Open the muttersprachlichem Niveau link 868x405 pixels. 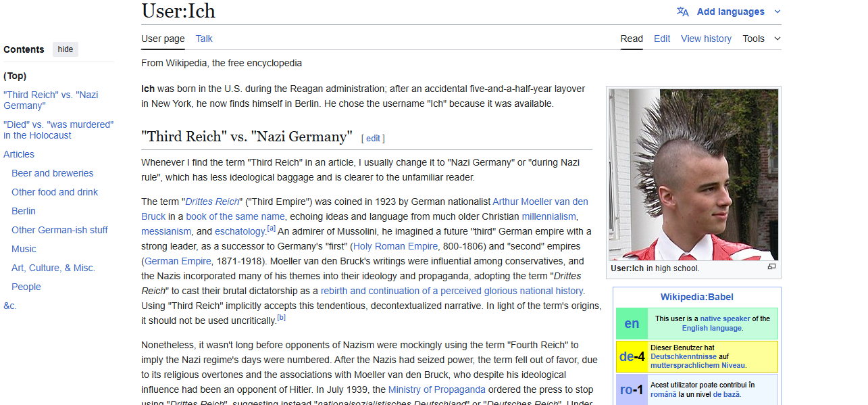698,366
